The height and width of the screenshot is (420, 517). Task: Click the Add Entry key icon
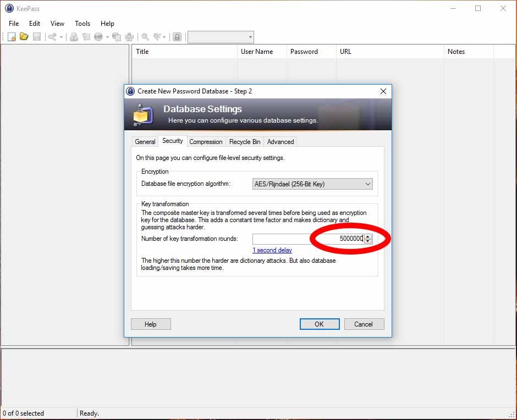(52, 37)
